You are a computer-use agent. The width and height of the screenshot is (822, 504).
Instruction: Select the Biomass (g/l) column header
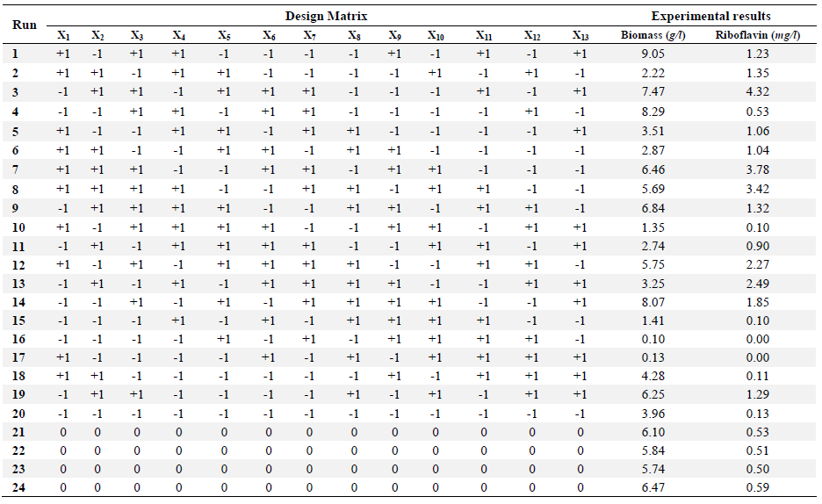(653, 36)
